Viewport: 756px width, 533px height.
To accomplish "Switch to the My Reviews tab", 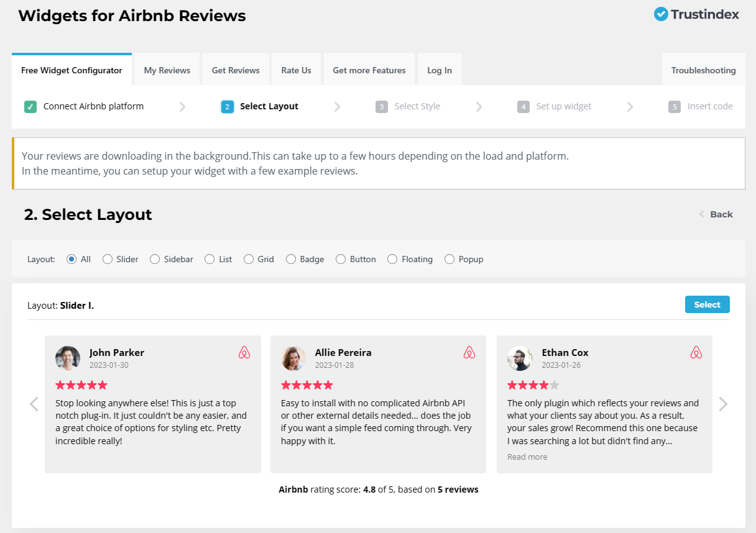I will coord(167,70).
